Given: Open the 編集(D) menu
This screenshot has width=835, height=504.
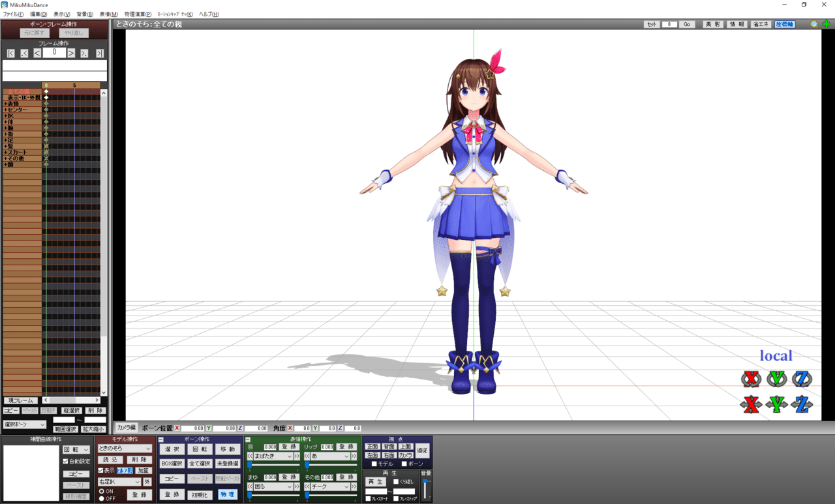Looking at the screenshot, I should [38, 14].
